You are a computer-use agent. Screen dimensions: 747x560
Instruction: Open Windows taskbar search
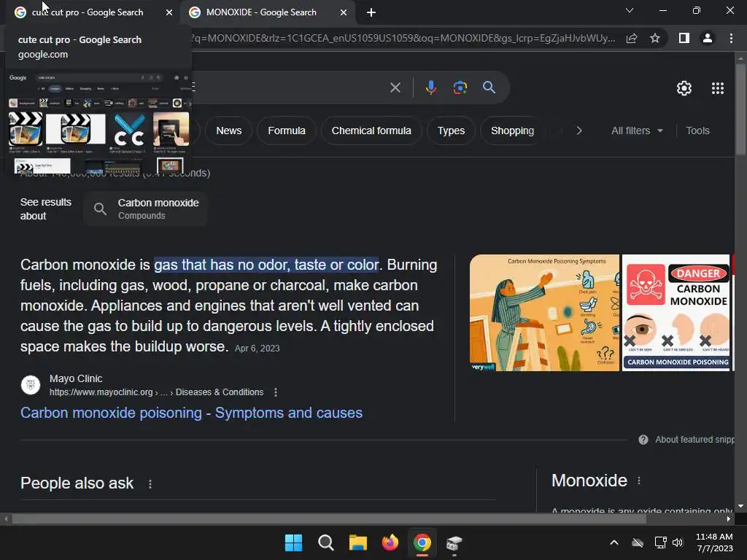[326, 542]
